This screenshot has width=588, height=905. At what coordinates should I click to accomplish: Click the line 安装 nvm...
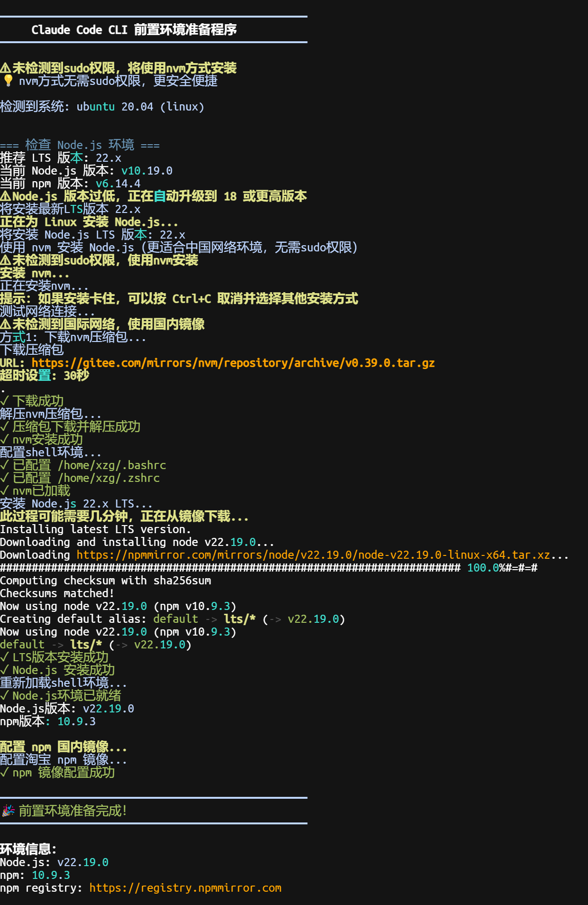[35, 273]
